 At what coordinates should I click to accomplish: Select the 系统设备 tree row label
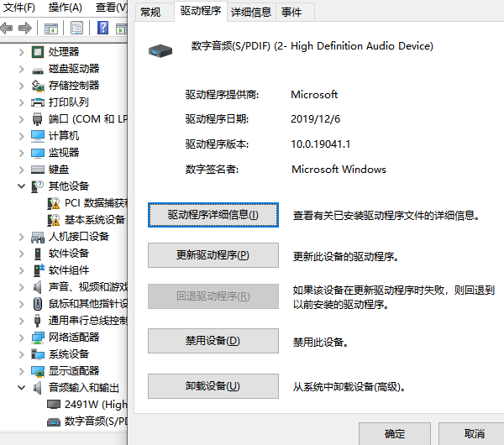69,354
